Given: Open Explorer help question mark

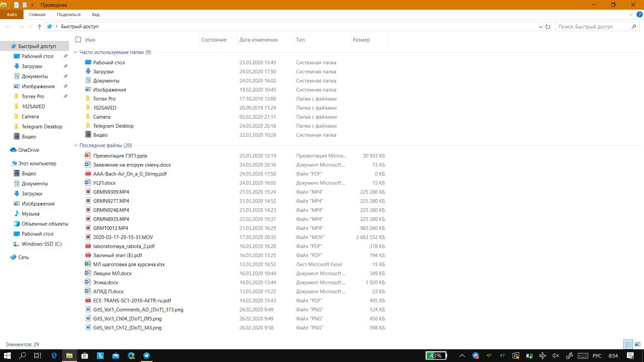Looking at the screenshot, I should click(639, 15).
